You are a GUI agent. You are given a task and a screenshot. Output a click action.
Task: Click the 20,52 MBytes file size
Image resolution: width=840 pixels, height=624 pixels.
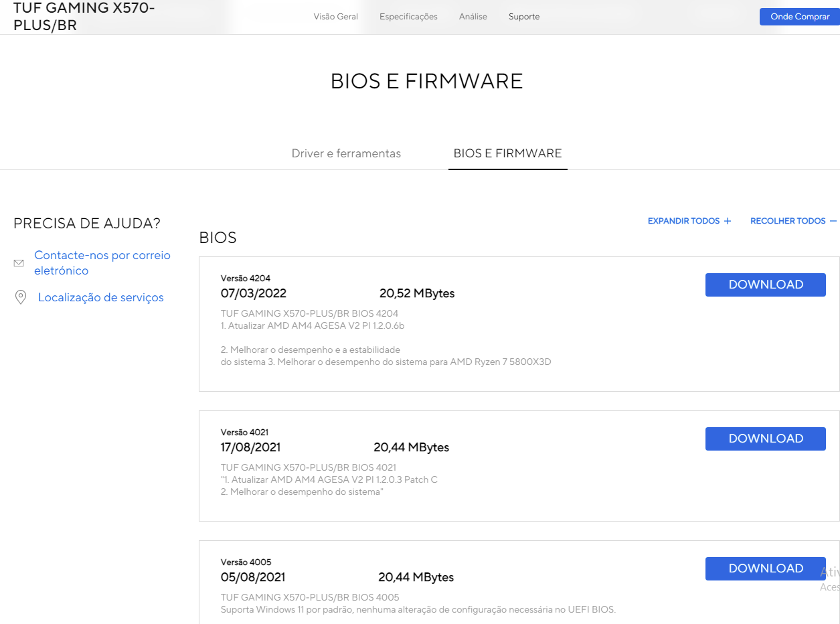417,293
